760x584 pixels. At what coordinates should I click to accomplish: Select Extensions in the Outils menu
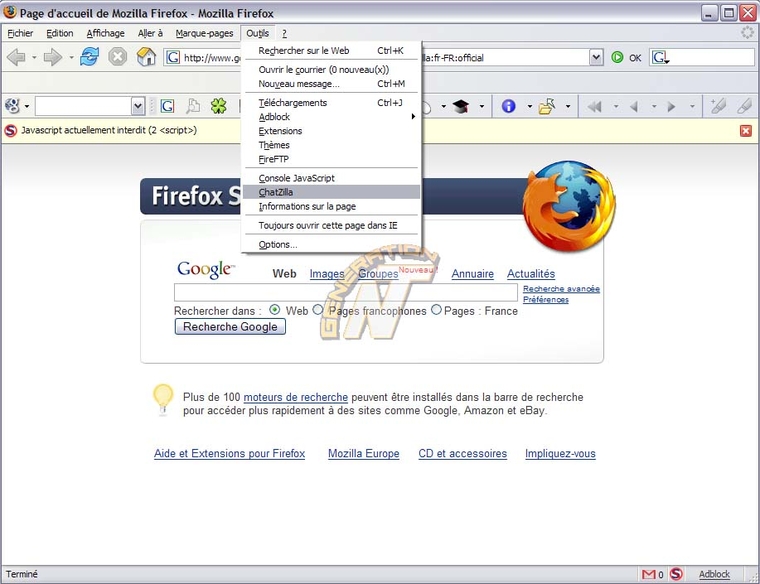(331, 131)
